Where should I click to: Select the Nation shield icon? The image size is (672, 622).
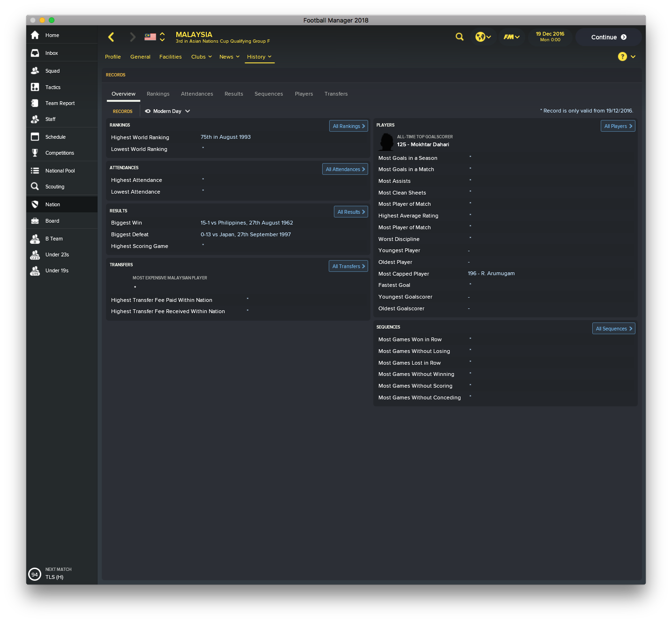point(35,204)
